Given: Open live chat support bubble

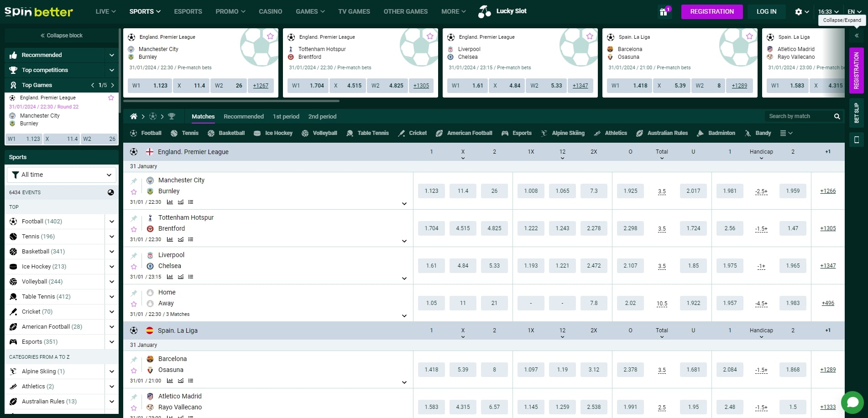Looking at the screenshot, I should tap(852, 402).
